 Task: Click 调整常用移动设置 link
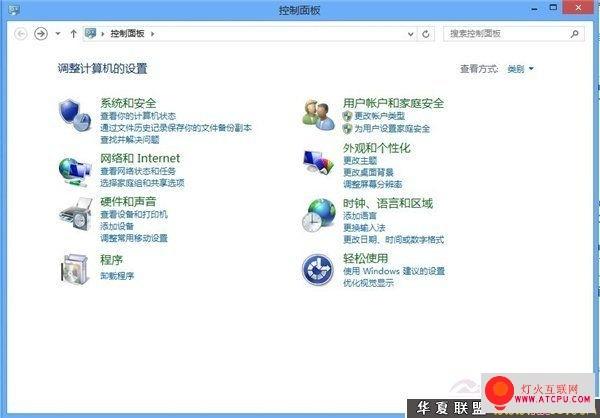click(134, 238)
